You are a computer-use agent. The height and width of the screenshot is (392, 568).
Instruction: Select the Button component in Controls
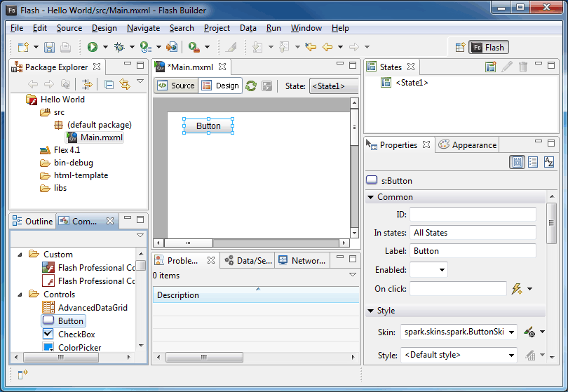tap(64, 321)
